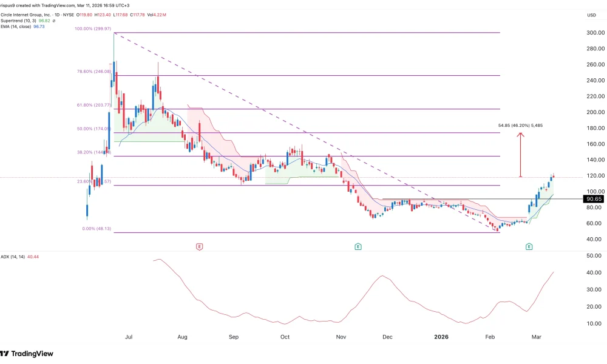Click the TradingView wordmark link
Screen dimensions: 607x364
pos(31,354)
